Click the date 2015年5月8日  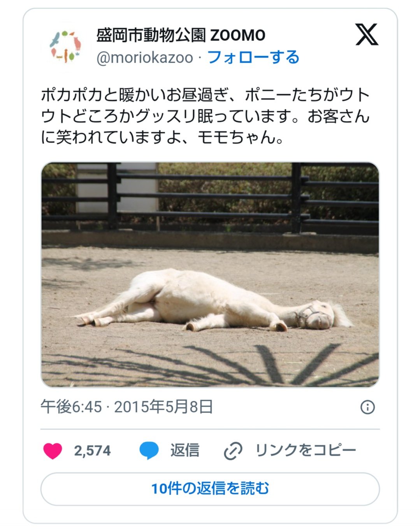click(163, 407)
